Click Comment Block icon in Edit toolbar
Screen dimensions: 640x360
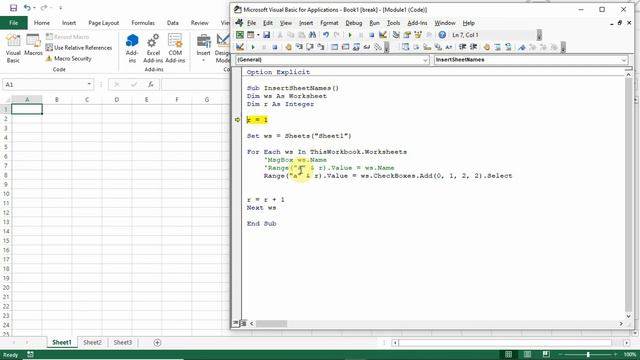tap(498, 47)
